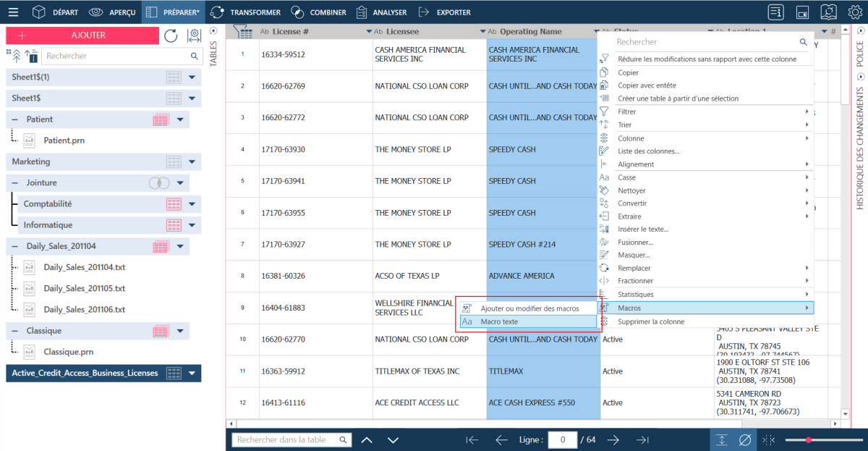Click the context menu Rechercher field
868x451 pixels.
712,42
